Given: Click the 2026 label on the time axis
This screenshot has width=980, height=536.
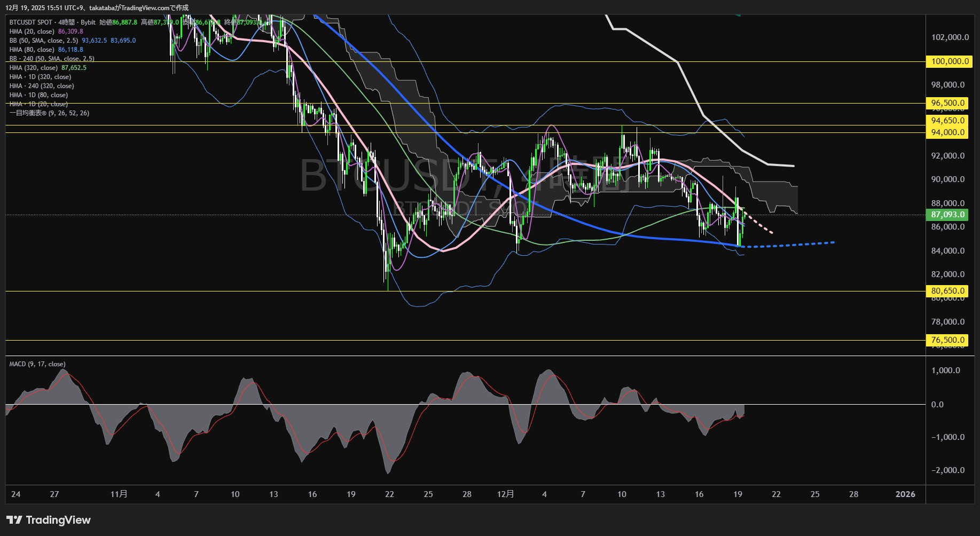Looking at the screenshot, I should (x=905, y=494).
